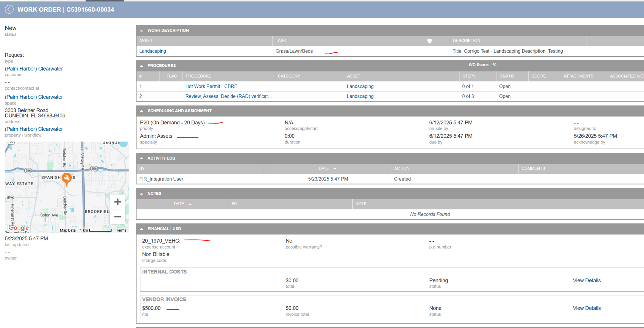Screen dimensions: 644x328
Task: Collapse the Notes section
Action: 142,194
